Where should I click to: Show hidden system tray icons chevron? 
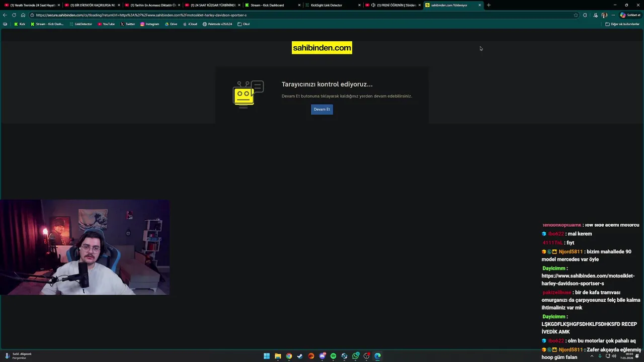592,356
